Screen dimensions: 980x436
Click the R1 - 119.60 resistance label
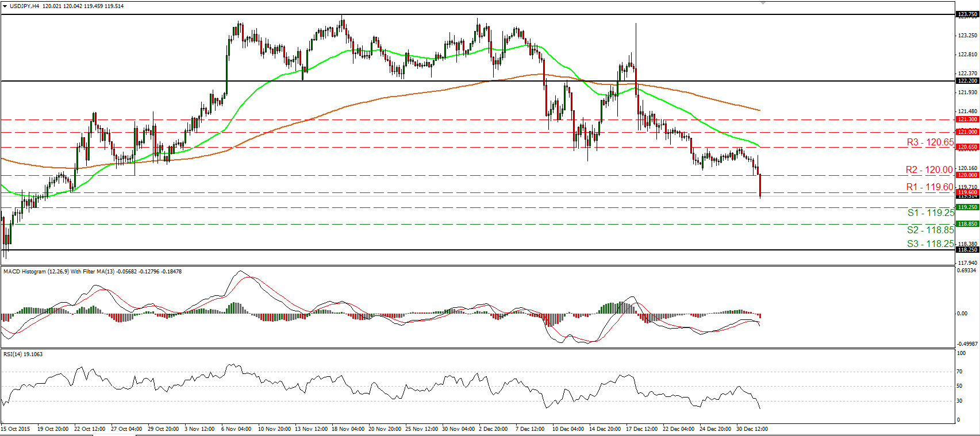[930, 187]
